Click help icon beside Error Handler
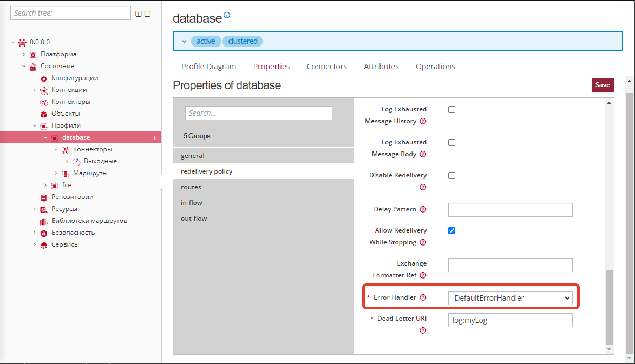 coord(423,297)
